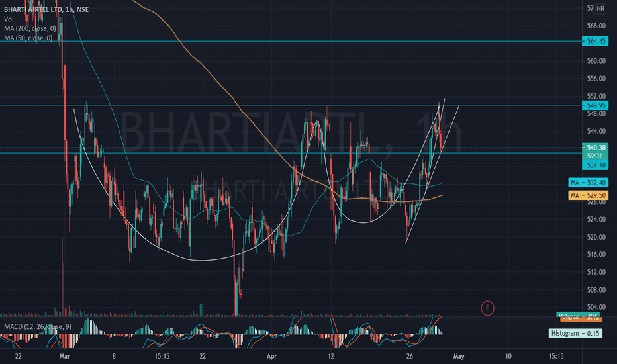Click the 520.00 price axis label
The height and width of the screenshot is (364, 617).
pos(596,238)
